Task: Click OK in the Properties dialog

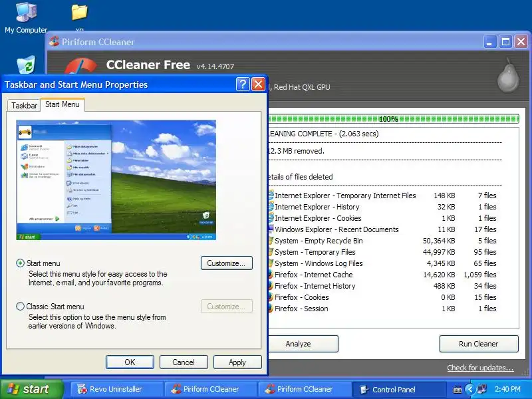Action: pyautogui.click(x=130, y=362)
